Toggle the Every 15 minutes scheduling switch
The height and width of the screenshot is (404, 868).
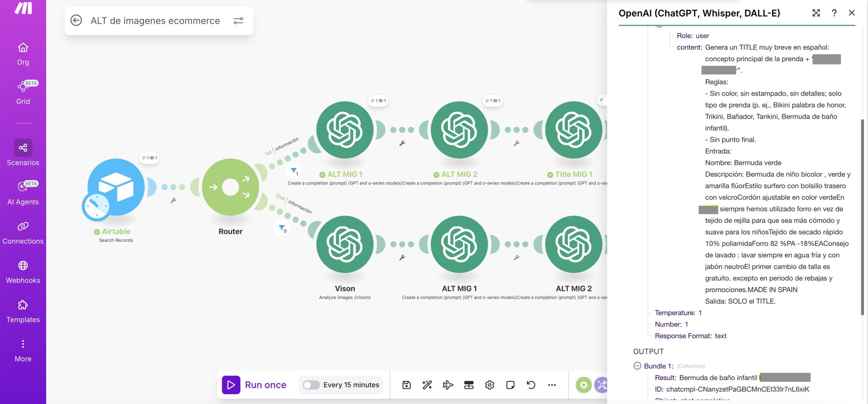pyautogui.click(x=311, y=385)
